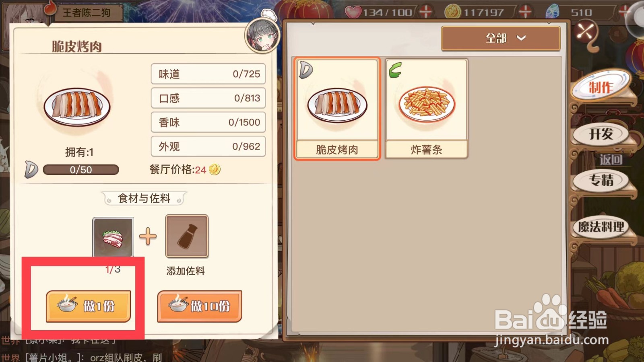
Task: Select the 专精 tab
Action: tap(601, 180)
